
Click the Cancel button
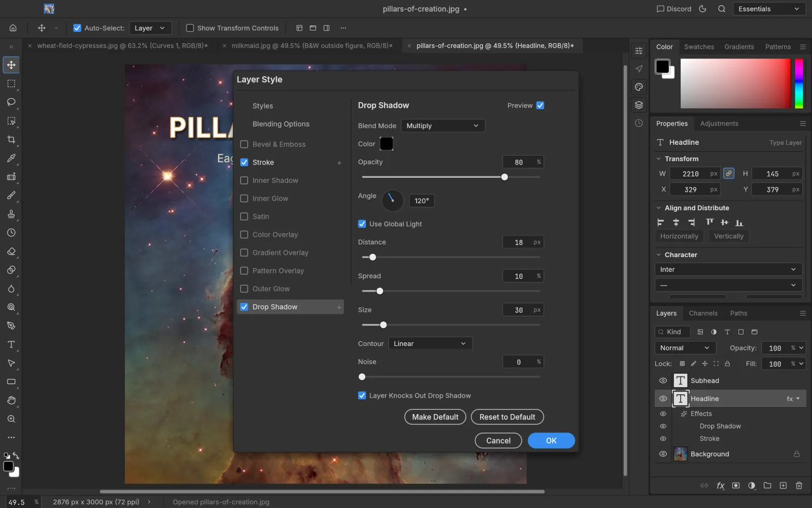(498, 440)
